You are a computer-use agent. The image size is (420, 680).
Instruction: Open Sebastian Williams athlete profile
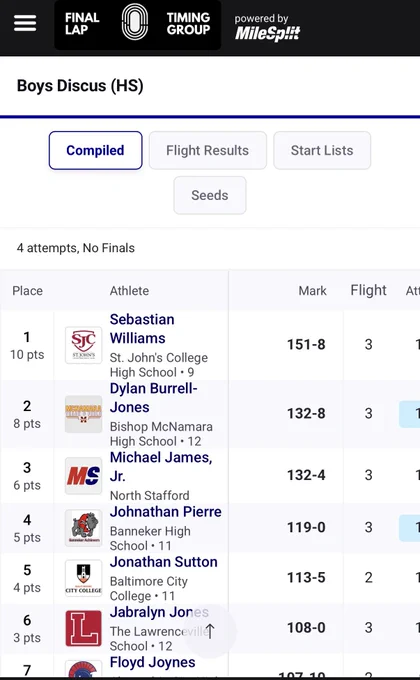click(142, 329)
